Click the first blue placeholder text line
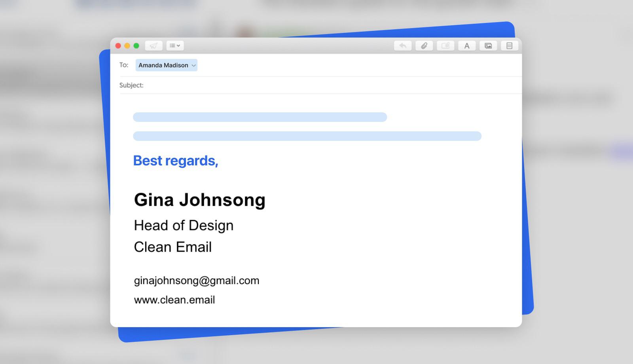Screen dimensions: 633x364 [260, 117]
